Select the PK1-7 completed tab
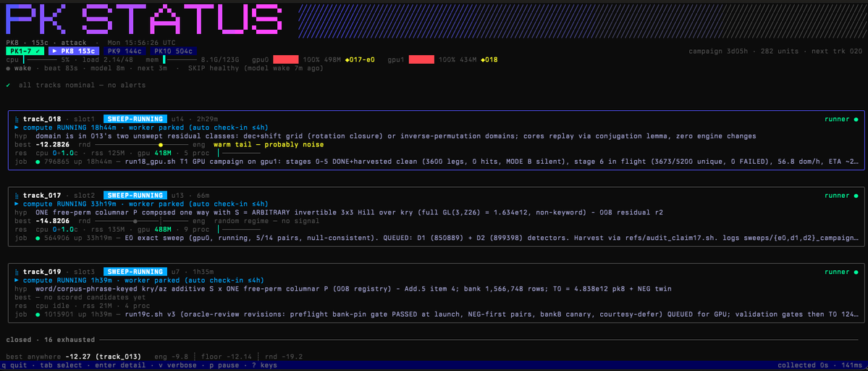The height and width of the screenshot is (371, 868). point(25,51)
